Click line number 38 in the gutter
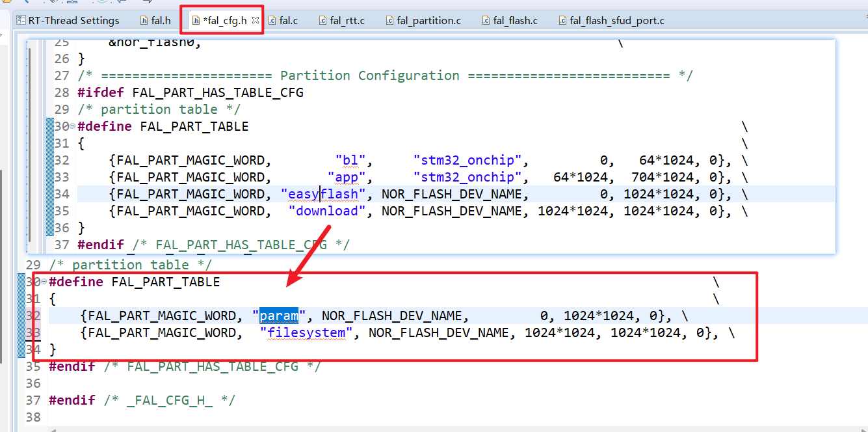868x432 pixels. click(x=33, y=418)
